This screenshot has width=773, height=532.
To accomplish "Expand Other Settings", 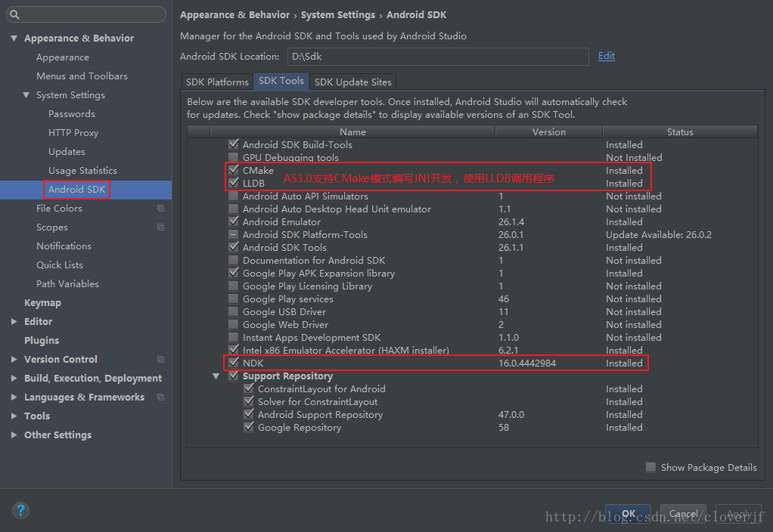I will pyautogui.click(x=14, y=435).
